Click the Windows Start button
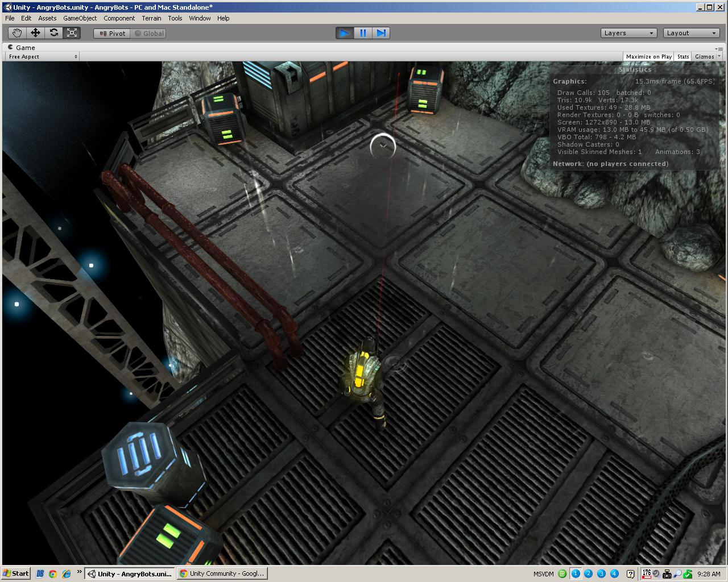 (16, 573)
